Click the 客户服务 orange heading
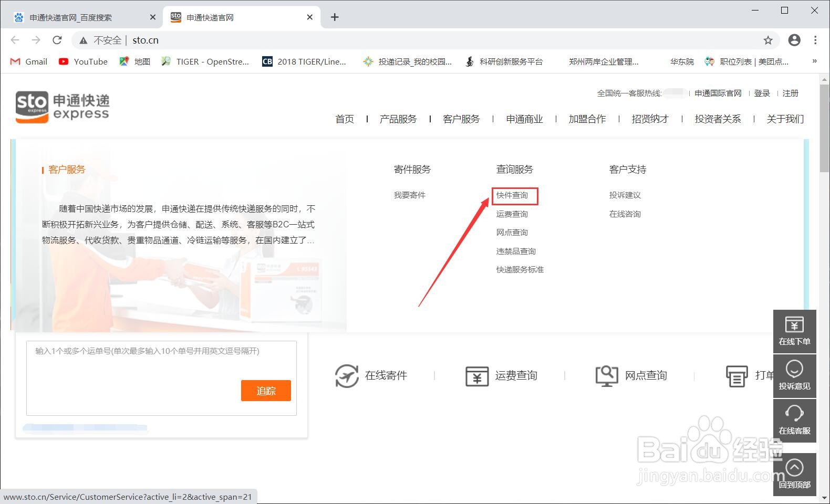The height and width of the screenshot is (504, 830). pos(67,170)
